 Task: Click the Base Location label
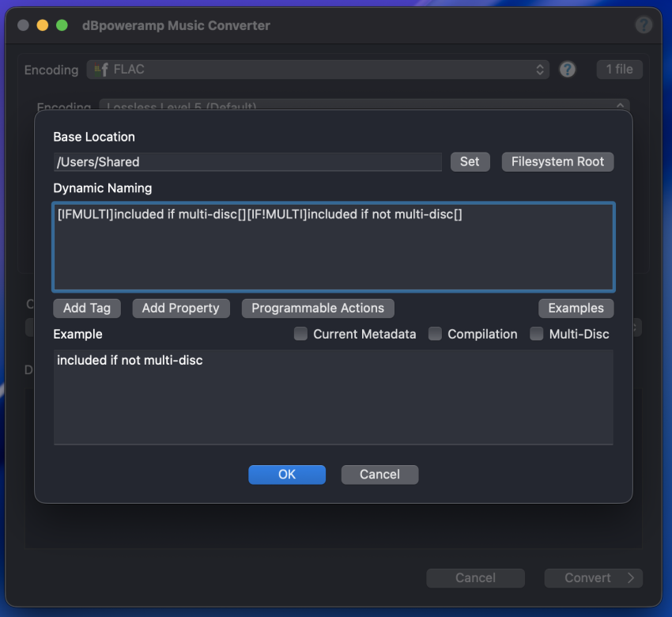[94, 137]
